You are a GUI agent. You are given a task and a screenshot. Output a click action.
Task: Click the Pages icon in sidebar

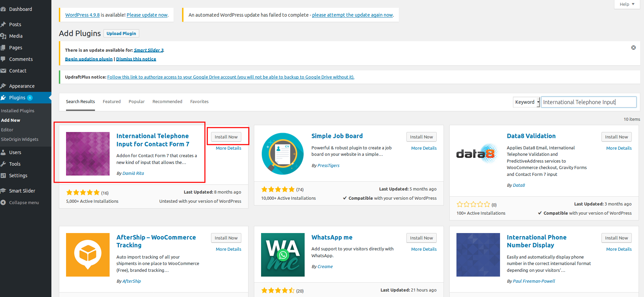click(x=3, y=48)
